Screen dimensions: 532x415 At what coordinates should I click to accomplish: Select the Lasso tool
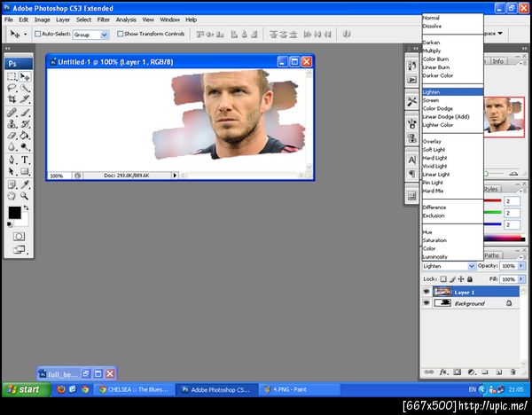(x=12, y=88)
